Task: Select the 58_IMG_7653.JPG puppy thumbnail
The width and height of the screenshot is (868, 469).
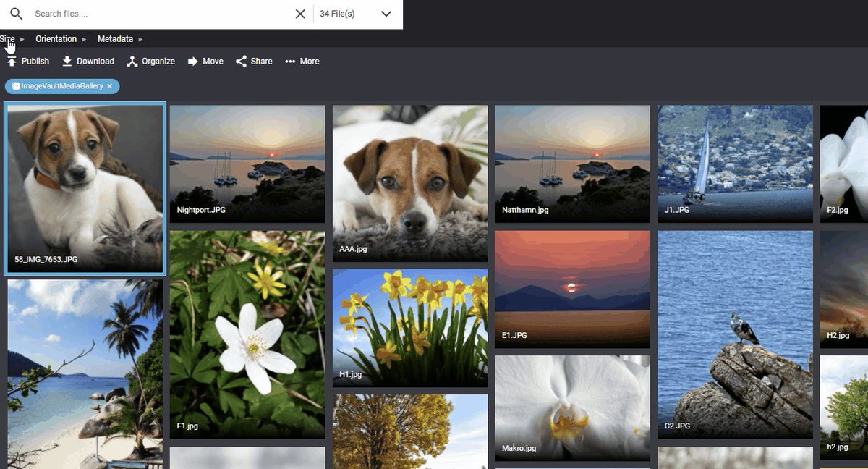Action: click(85, 189)
